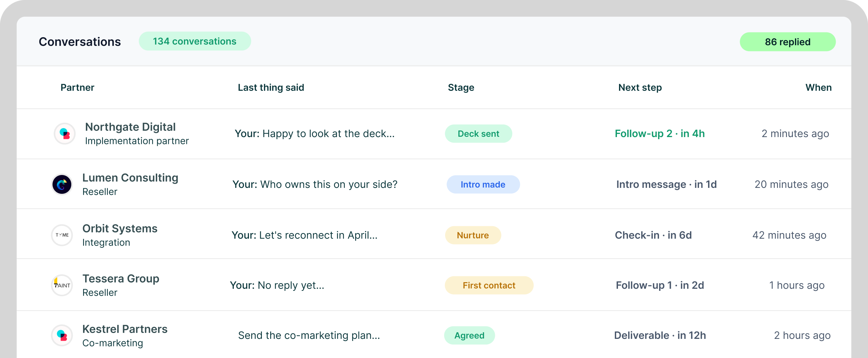Open the Orbit Systems partner name
The image size is (868, 358).
point(120,229)
